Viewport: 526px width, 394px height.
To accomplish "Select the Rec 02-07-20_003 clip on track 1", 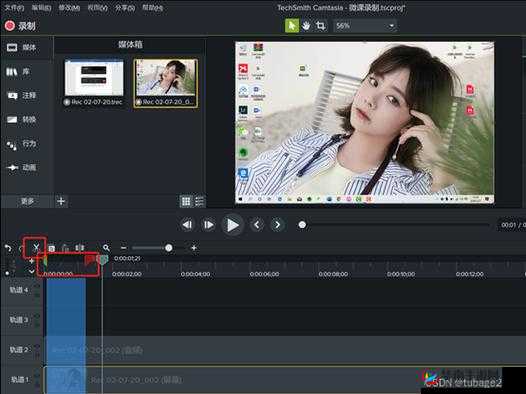I will pyautogui.click(x=285, y=380).
